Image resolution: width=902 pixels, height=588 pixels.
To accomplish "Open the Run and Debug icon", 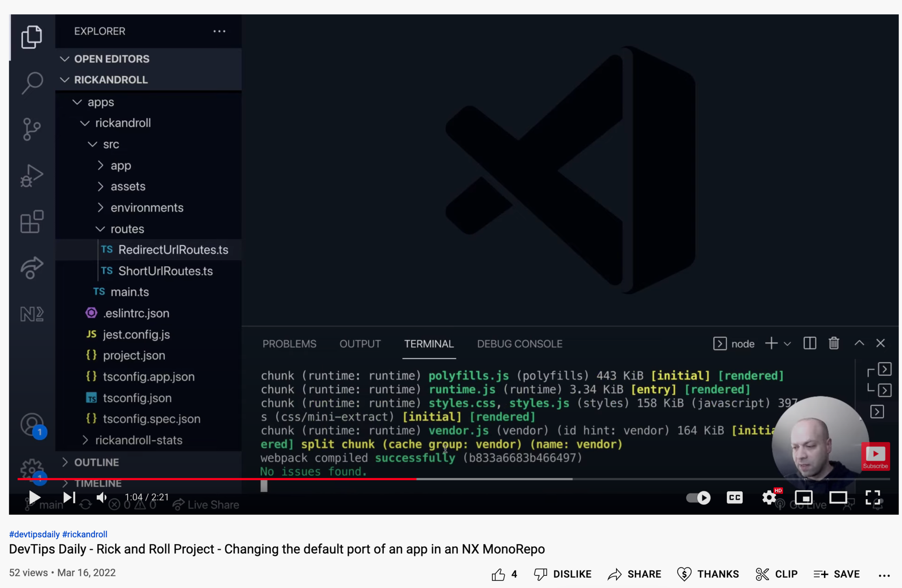I will tap(32, 176).
